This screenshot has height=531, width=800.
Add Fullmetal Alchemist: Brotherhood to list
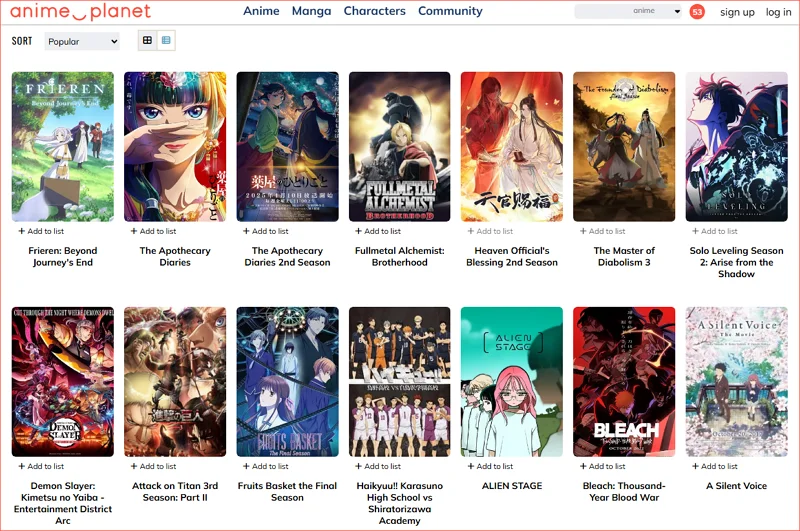[378, 231]
